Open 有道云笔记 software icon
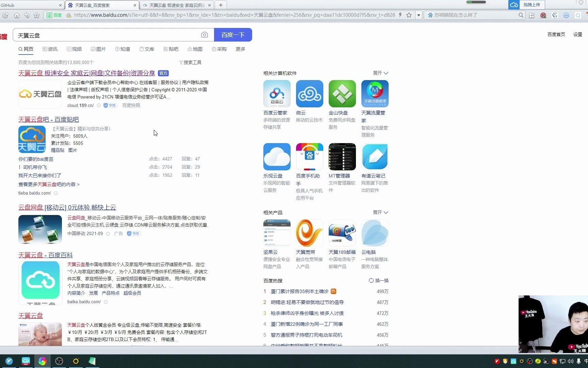 (375, 157)
